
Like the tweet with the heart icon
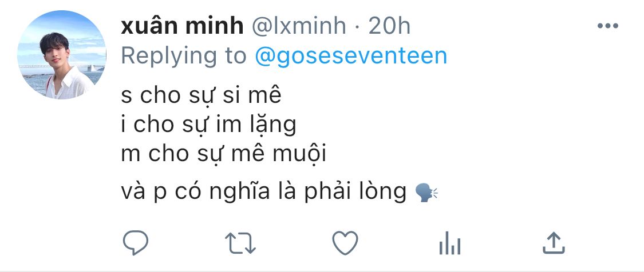(x=345, y=243)
